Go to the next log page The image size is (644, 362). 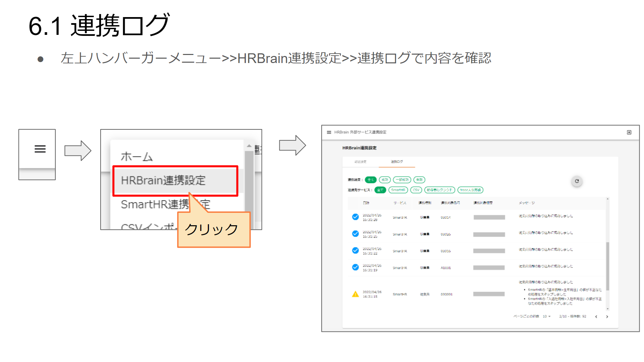click(x=607, y=316)
